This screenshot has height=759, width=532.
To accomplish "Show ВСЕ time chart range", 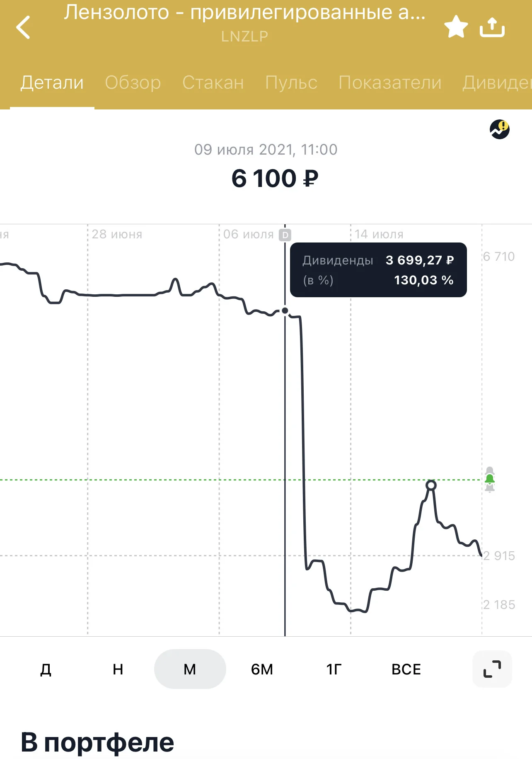I will coord(406,669).
